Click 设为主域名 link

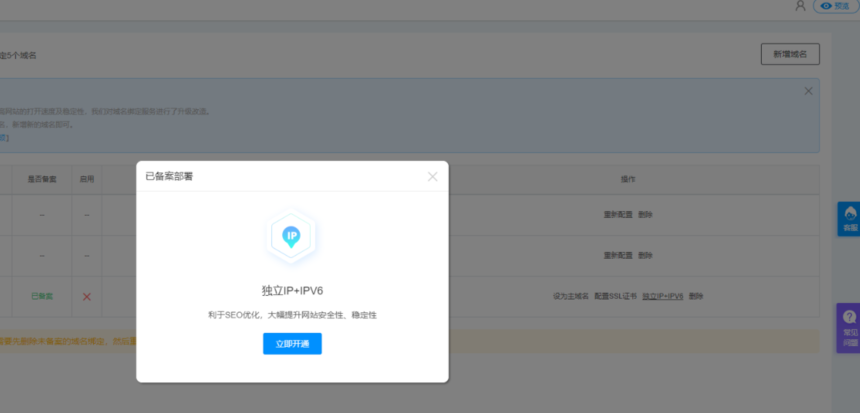570,296
